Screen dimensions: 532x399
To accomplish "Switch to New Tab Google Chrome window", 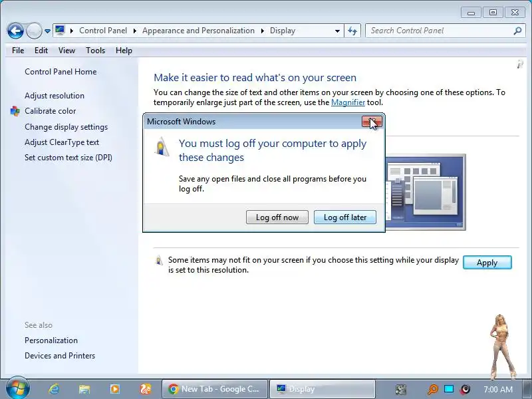I will pyautogui.click(x=215, y=389).
